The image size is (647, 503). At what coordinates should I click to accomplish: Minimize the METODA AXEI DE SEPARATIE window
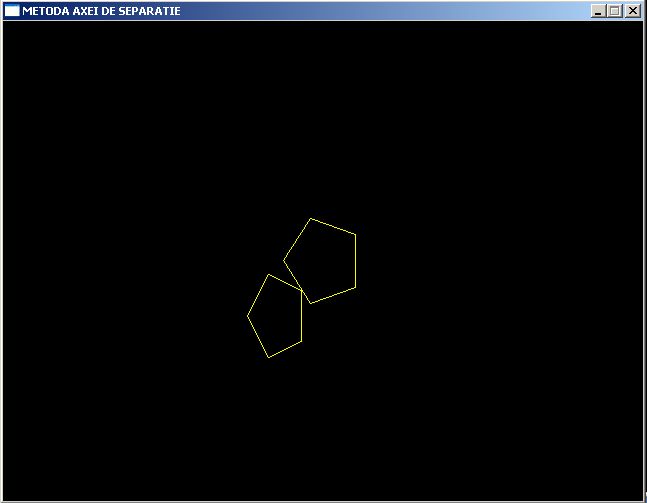coord(597,11)
